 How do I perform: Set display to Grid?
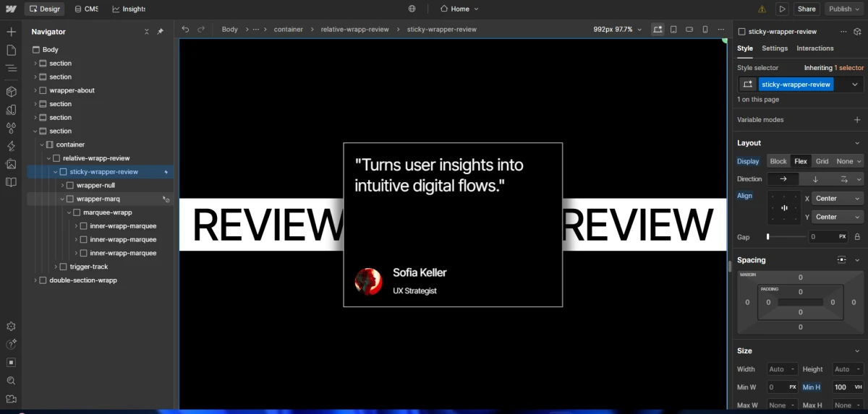822,161
